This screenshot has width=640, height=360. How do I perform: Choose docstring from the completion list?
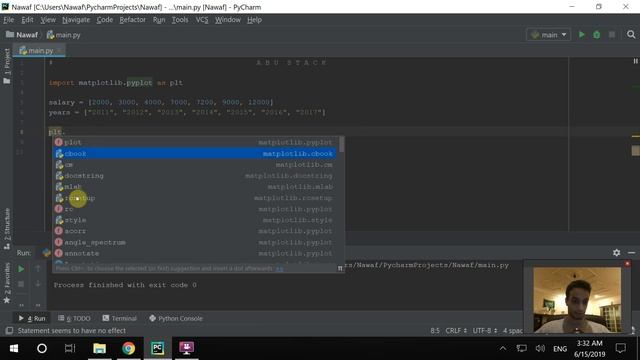[x=195, y=176]
